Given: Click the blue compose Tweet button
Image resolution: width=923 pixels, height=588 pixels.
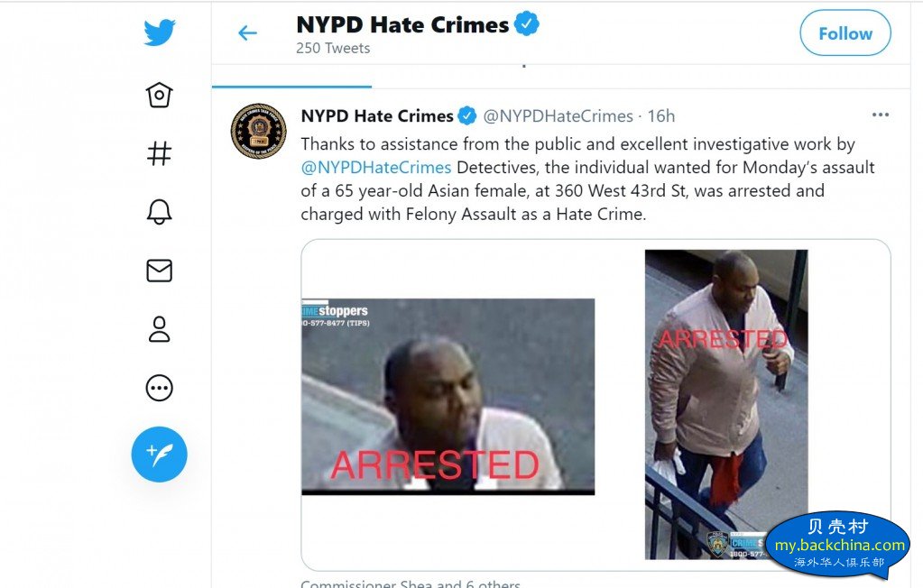Looking at the screenshot, I should (159, 455).
